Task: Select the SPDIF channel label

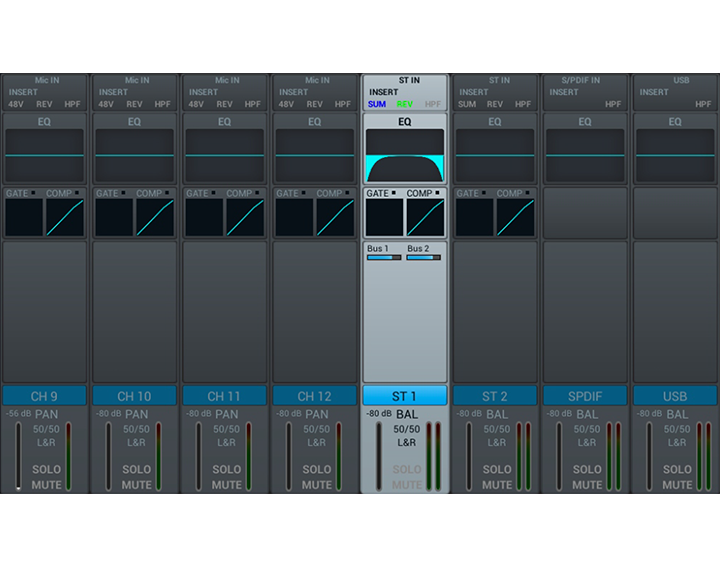Action: [x=585, y=396]
